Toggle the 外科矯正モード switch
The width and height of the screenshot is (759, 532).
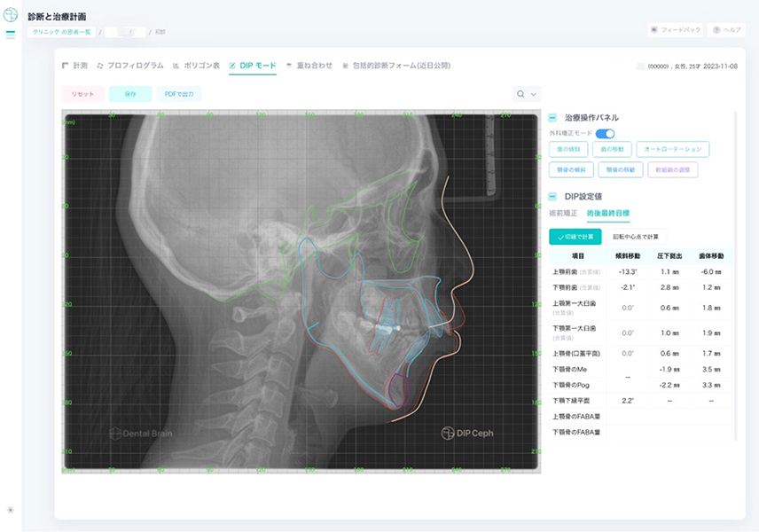coord(605,133)
